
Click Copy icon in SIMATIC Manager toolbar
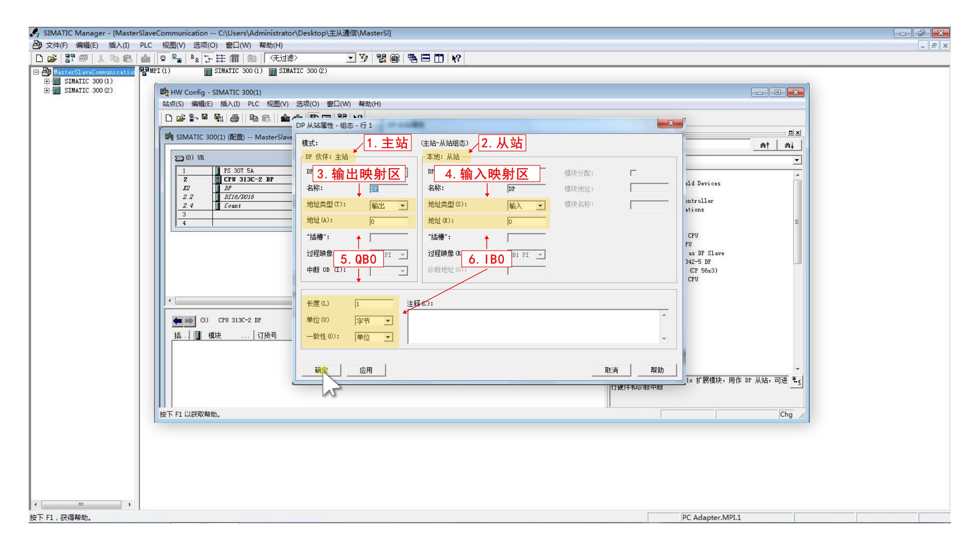[114, 59]
